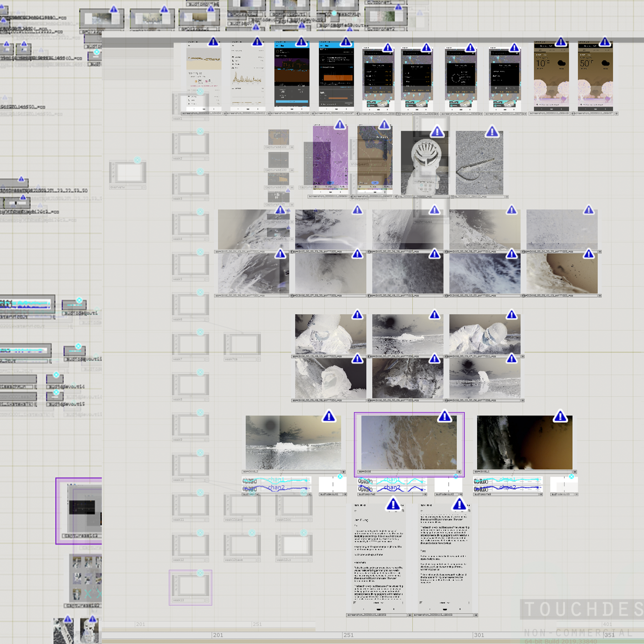Viewport: 644px width, 644px height.
Task: Click the cyan X badge on the overview node
Action: pos(137,160)
